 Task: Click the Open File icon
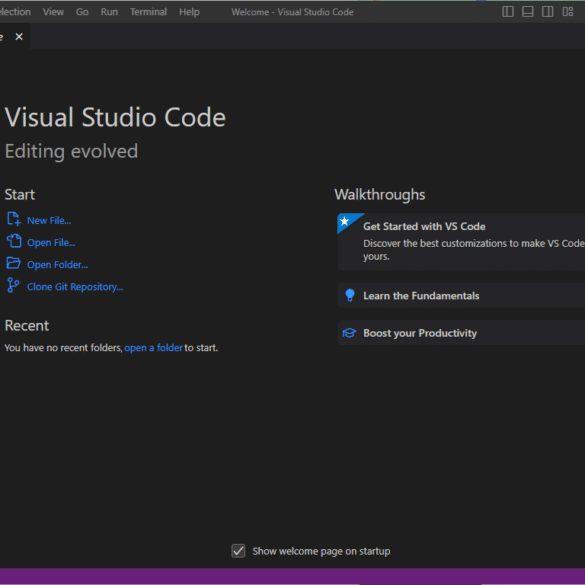point(14,241)
